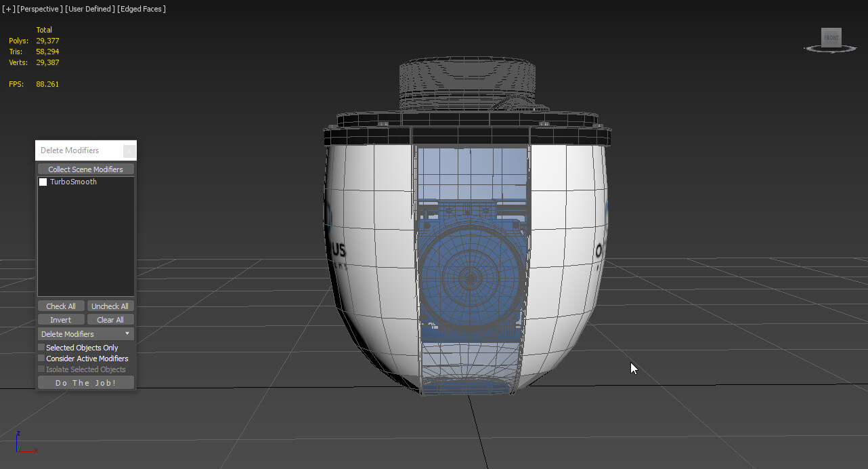Click the Invert selection button

(60, 319)
